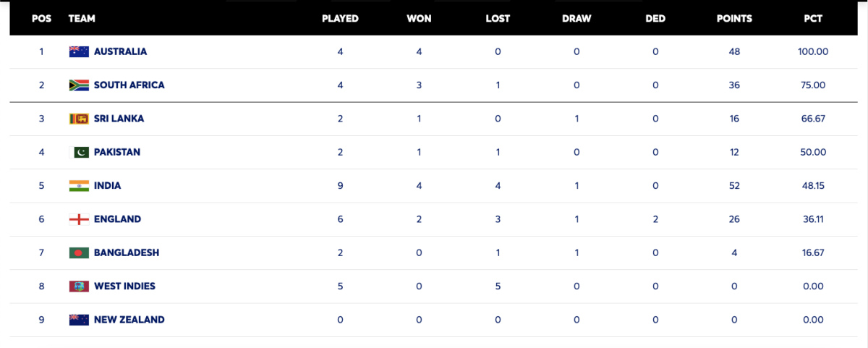
Task: Click the New Zealand flag icon
Action: (x=79, y=320)
